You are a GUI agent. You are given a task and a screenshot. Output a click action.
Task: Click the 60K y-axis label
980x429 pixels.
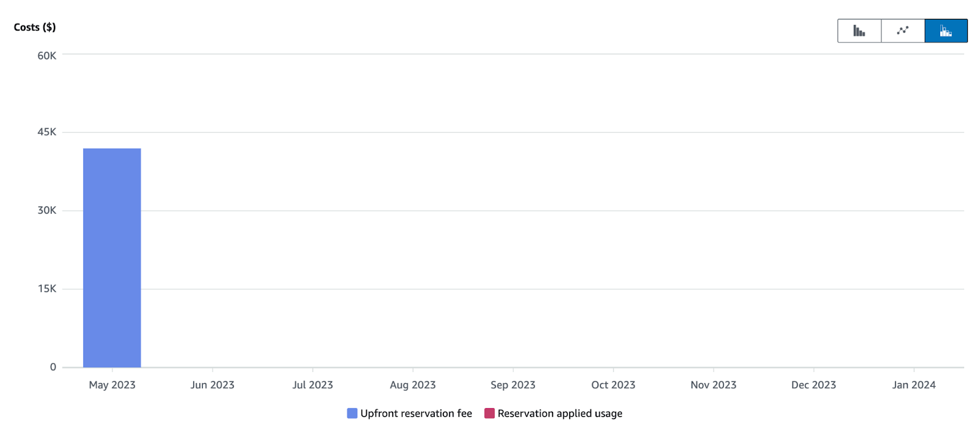pyautogui.click(x=47, y=56)
